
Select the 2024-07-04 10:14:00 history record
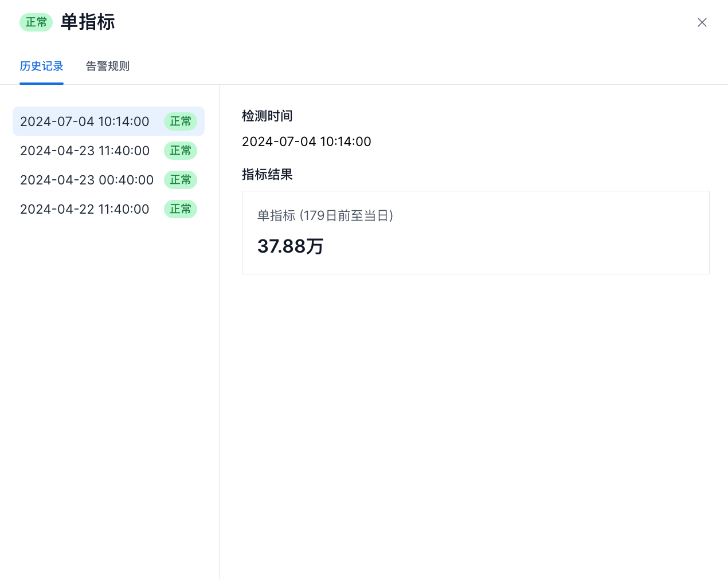coord(85,121)
